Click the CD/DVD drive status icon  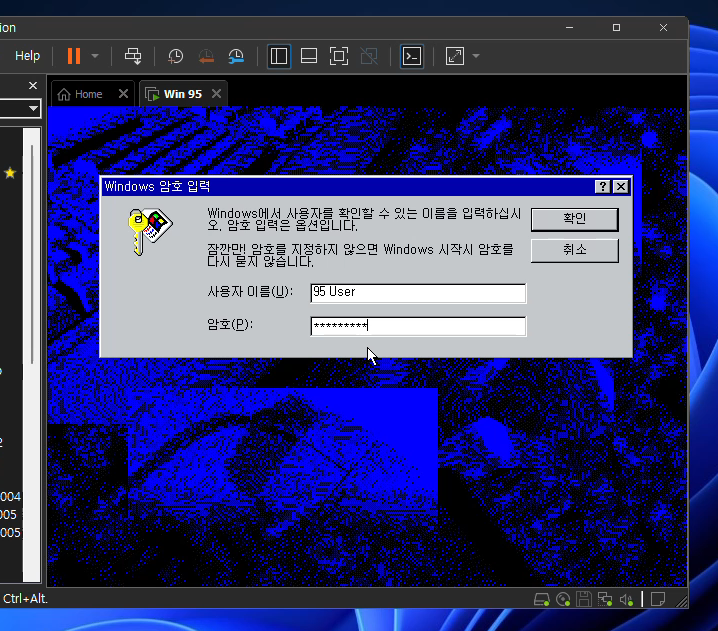click(x=563, y=599)
